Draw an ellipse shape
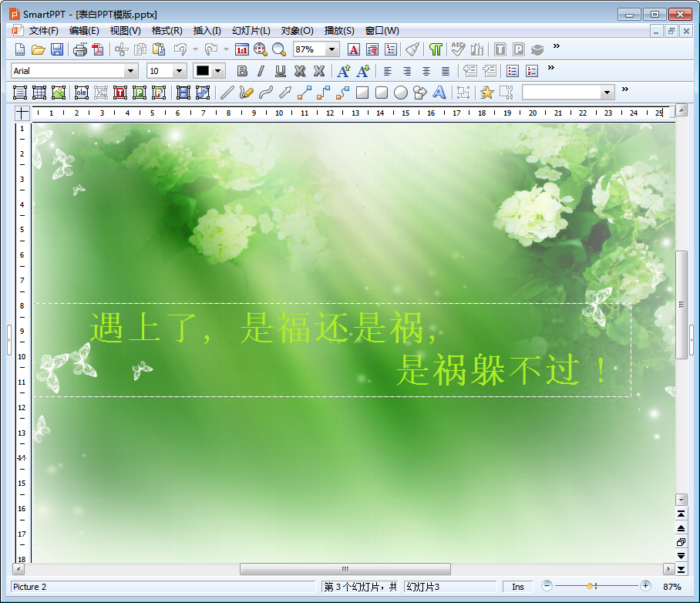Image resolution: width=700 pixels, height=603 pixels. tap(400, 93)
